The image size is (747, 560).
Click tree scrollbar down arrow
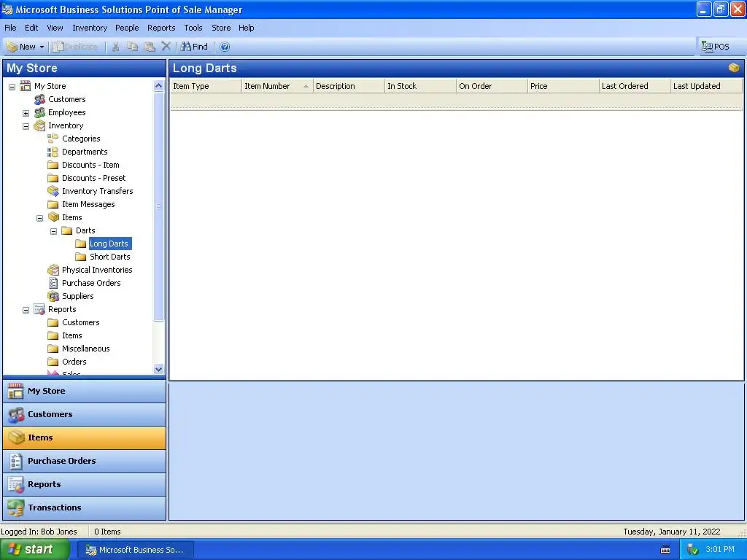point(158,369)
